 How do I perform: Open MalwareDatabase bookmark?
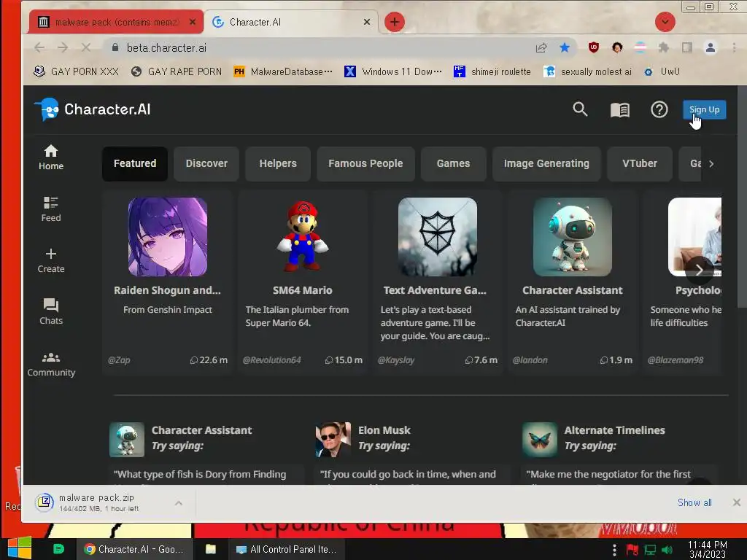(283, 71)
